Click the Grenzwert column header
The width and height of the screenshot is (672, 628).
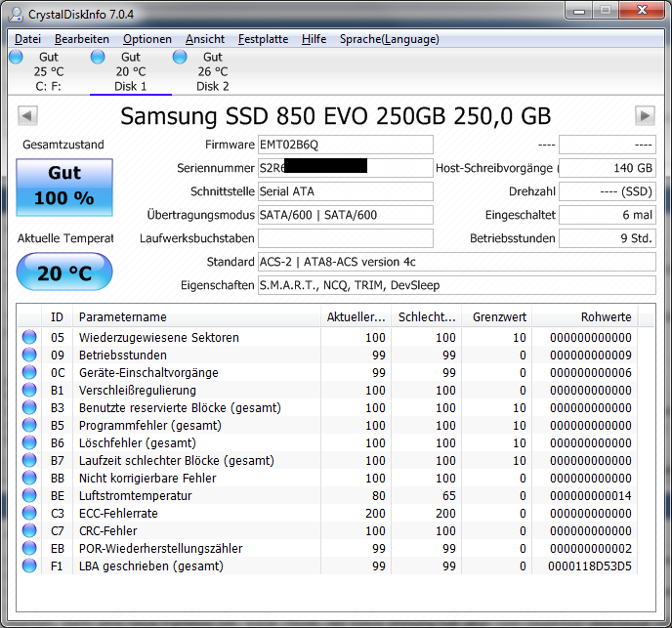pyautogui.click(x=497, y=316)
